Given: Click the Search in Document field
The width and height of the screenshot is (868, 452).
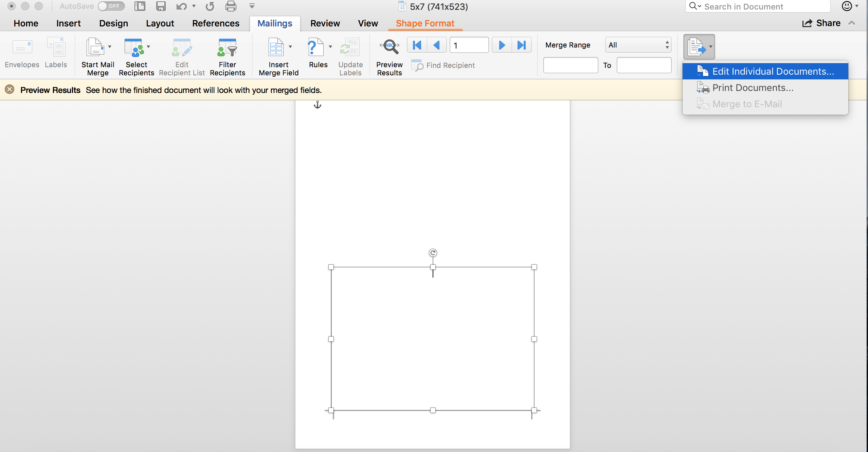Looking at the screenshot, I should (758, 6).
